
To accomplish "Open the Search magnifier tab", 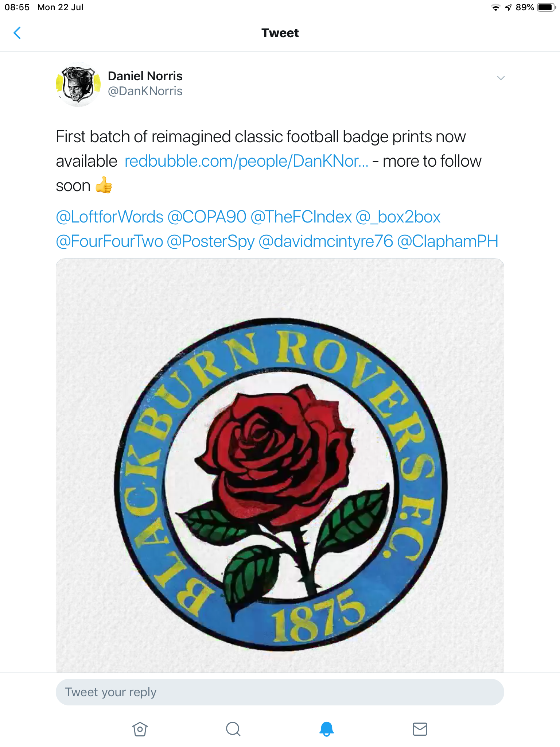I will (233, 729).
